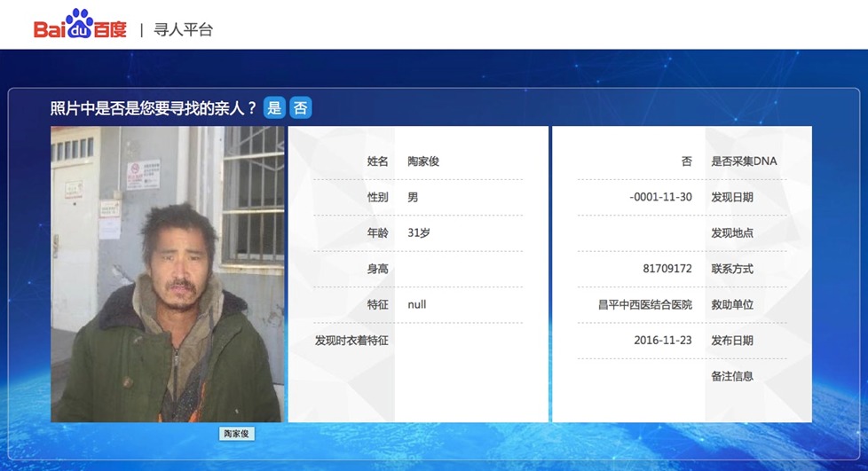This screenshot has width=868, height=471.
Task: Select the gender value 男
Action: [413, 197]
